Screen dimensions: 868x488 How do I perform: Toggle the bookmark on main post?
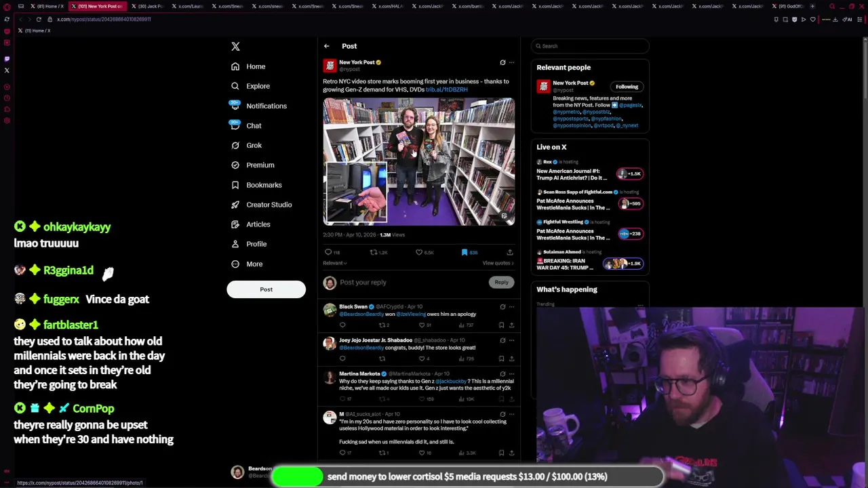tap(465, 252)
